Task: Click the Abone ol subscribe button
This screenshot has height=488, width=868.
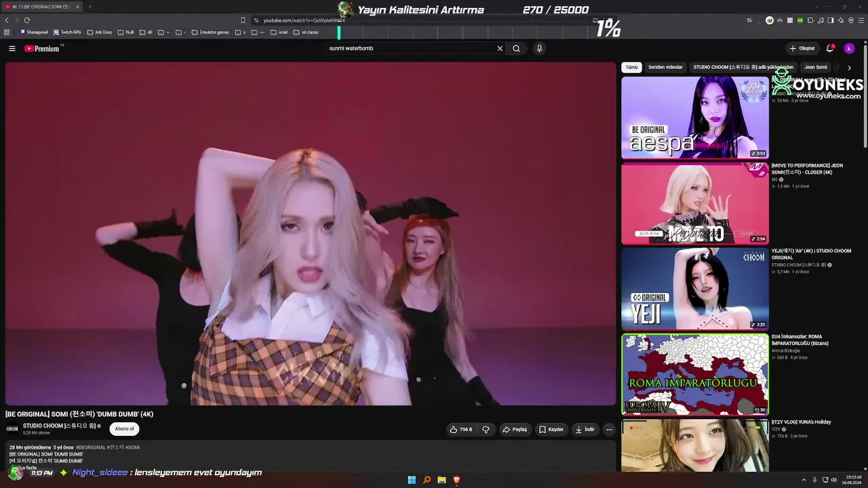Action: pos(124,428)
